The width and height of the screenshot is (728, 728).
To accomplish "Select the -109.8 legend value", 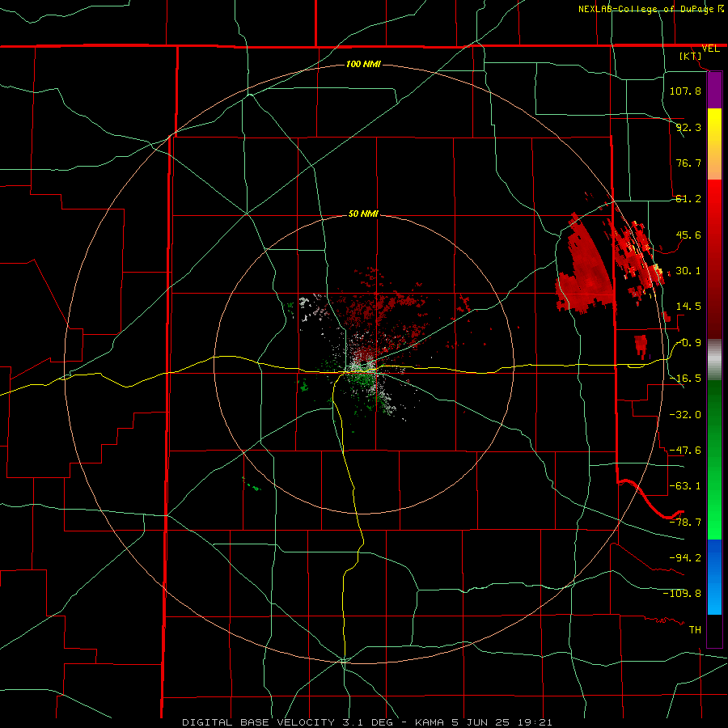I will tap(682, 594).
